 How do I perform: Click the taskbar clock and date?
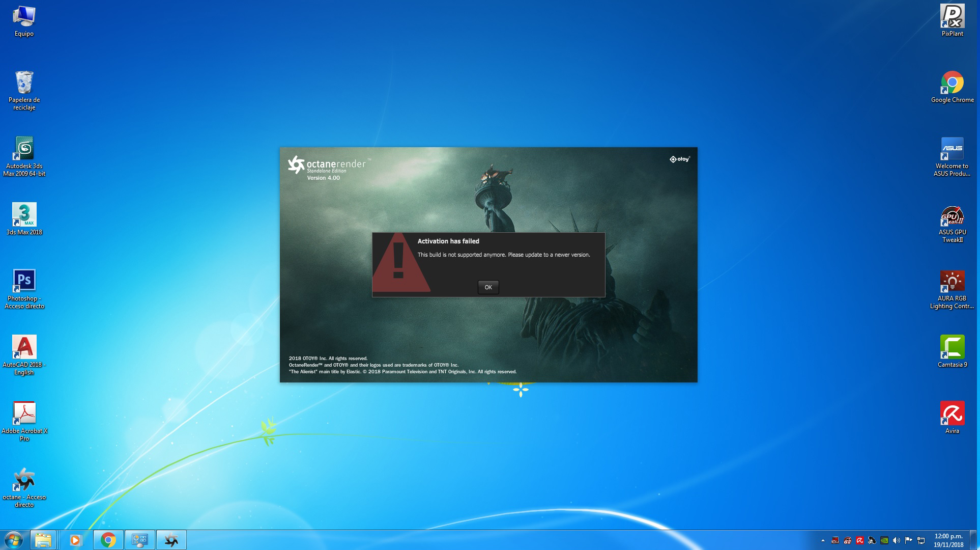(x=948, y=540)
